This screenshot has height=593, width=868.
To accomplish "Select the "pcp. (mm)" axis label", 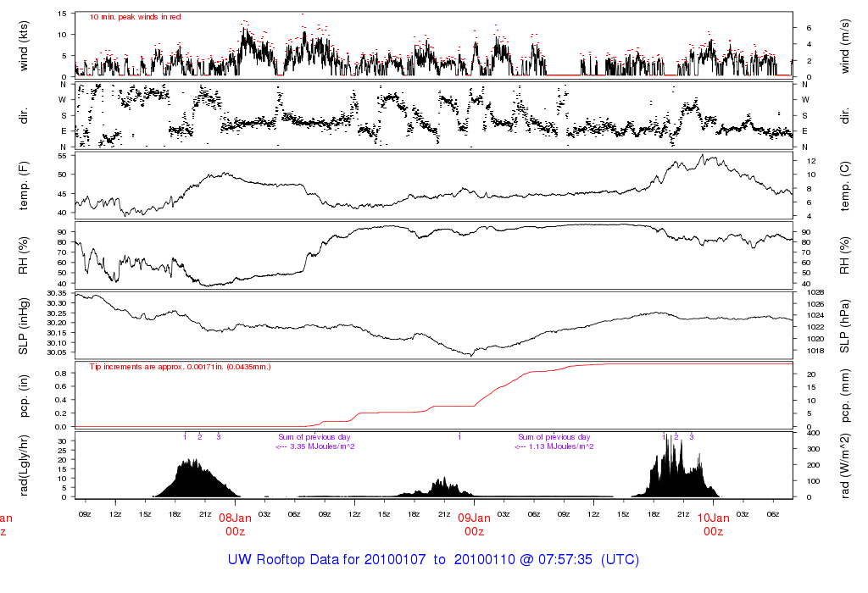I will pyautogui.click(x=844, y=395).
